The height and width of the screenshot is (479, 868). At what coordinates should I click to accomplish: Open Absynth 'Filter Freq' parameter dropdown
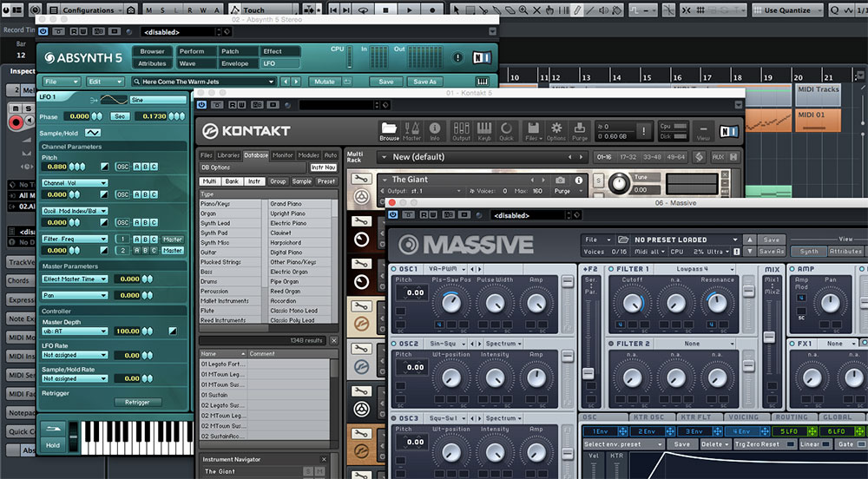pyautogui.click(x=74, y=239)
